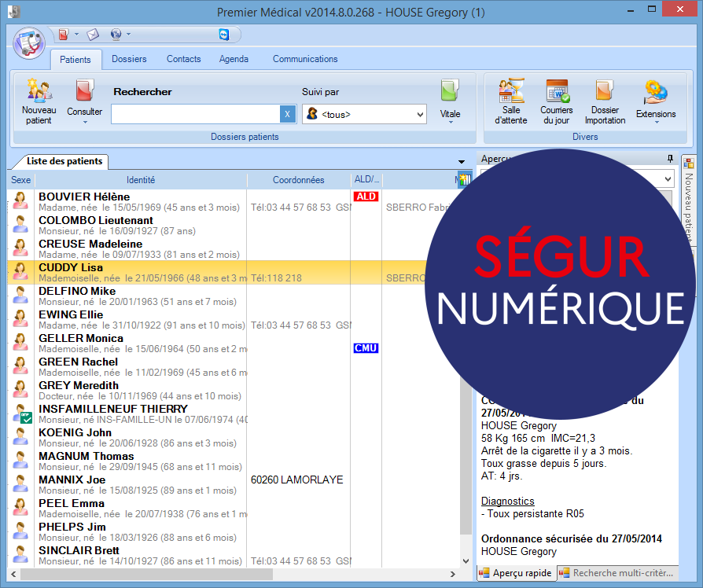Launch the TeamViewer icon in toolbar
This screenshot has height=588, width=703.
point(224,35)
